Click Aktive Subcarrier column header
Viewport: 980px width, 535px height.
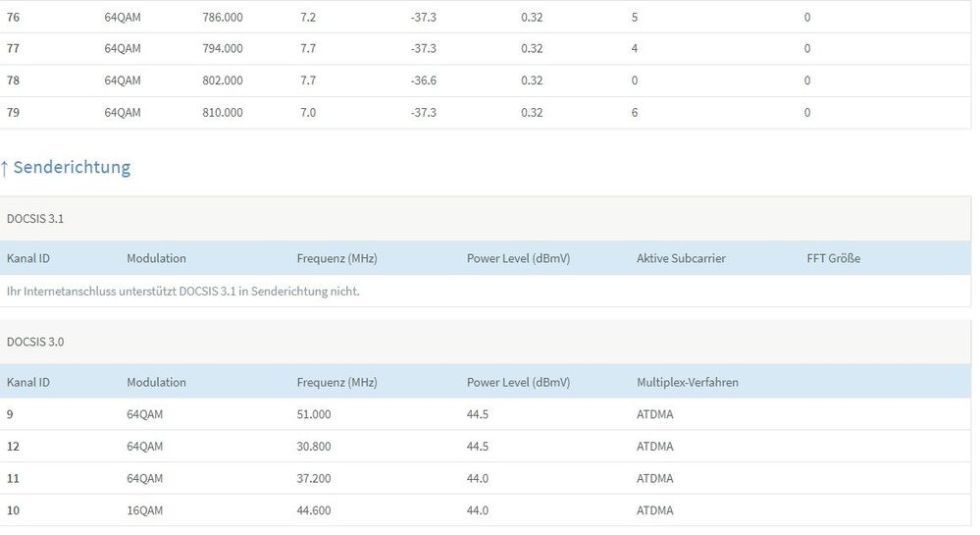681,258
